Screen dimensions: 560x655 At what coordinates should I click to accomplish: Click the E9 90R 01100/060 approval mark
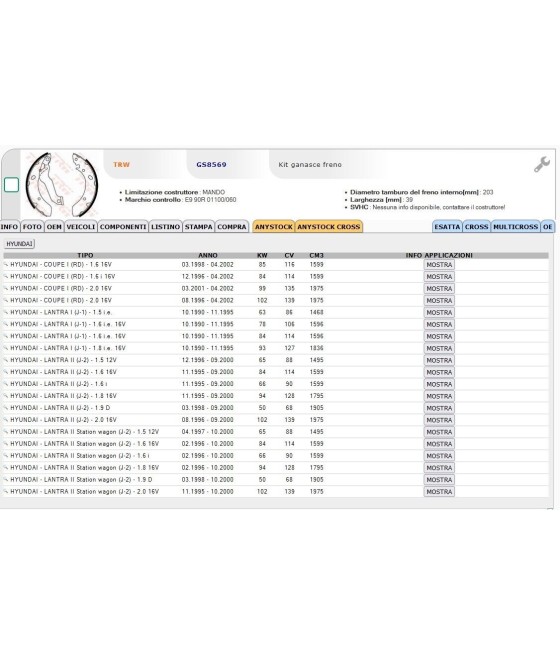[x=210, y=200]
